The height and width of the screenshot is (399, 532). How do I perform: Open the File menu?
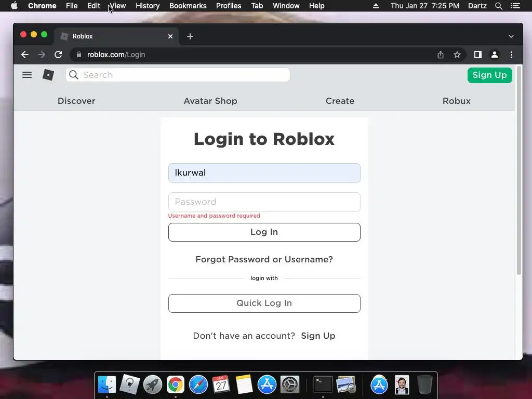click(72, 6)
